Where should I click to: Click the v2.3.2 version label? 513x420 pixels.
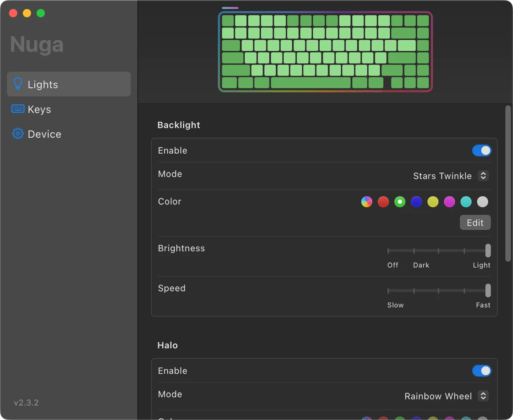(26, 403)
